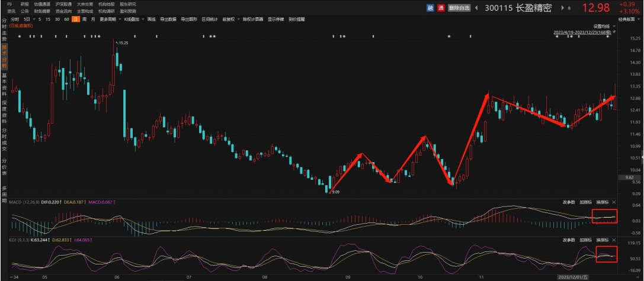
Task: Open the 研报 research report menu
Action: (x=24, y=4)
